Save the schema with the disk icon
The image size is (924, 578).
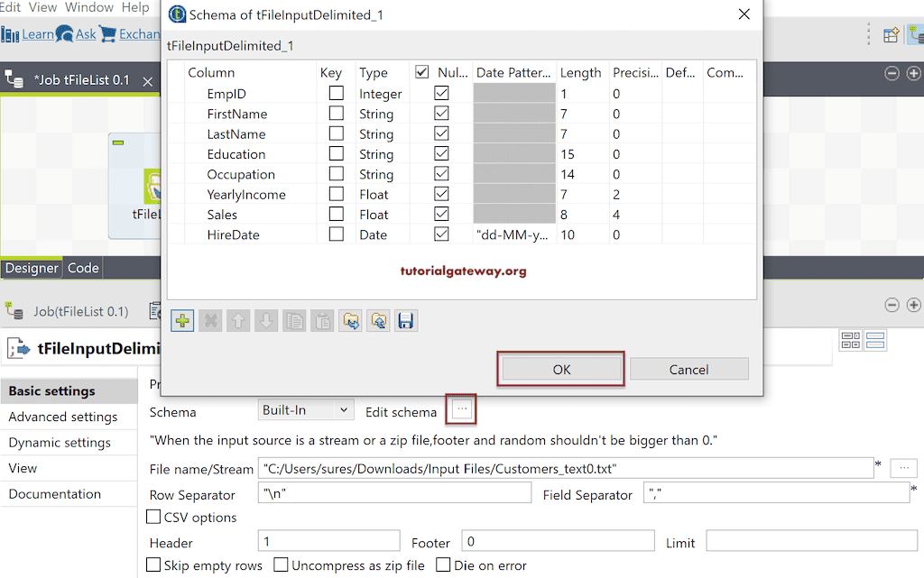tap(406, 320)
